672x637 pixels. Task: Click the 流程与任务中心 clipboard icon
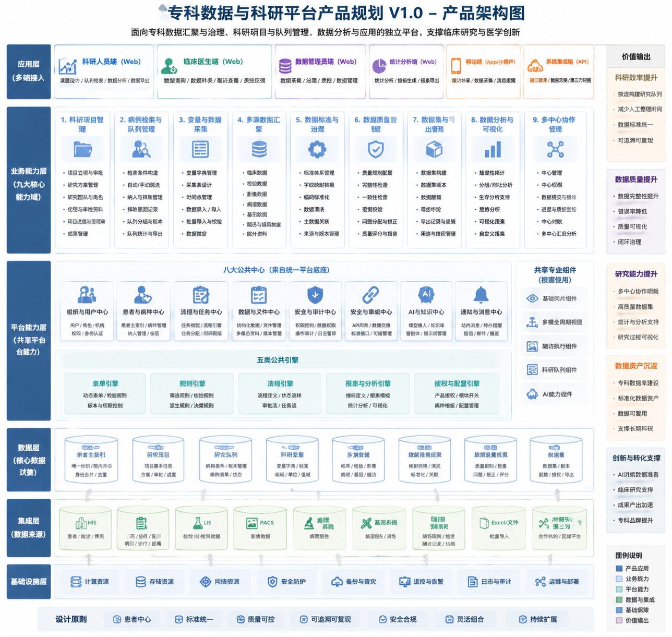(x=201, y=295)
